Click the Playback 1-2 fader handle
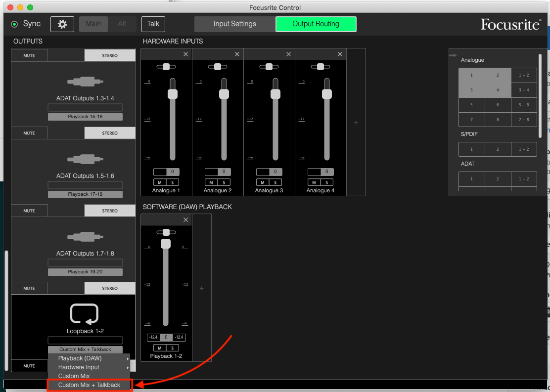The image size is (550, 392). point(166,244)
